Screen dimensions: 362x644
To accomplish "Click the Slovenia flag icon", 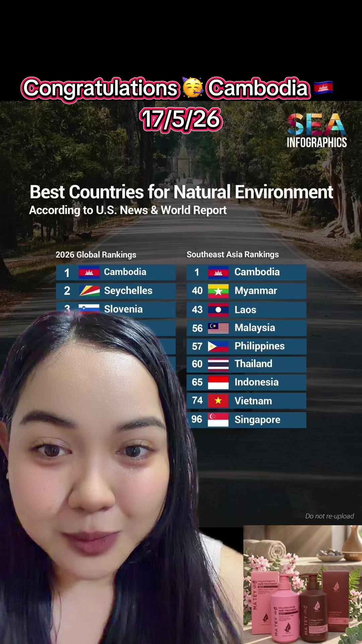I will click(x=89, y=308).
